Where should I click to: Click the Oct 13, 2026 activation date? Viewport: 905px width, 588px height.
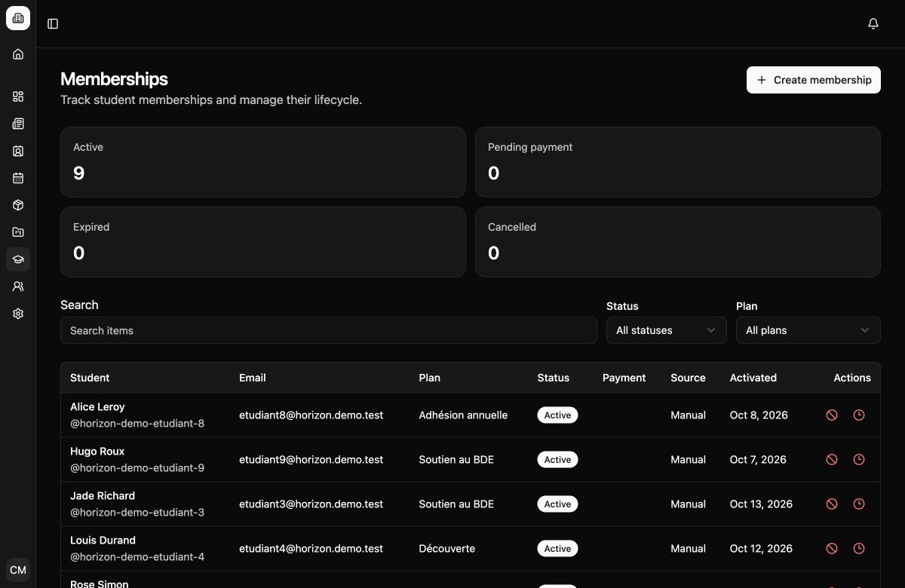(x=761, y=504)
